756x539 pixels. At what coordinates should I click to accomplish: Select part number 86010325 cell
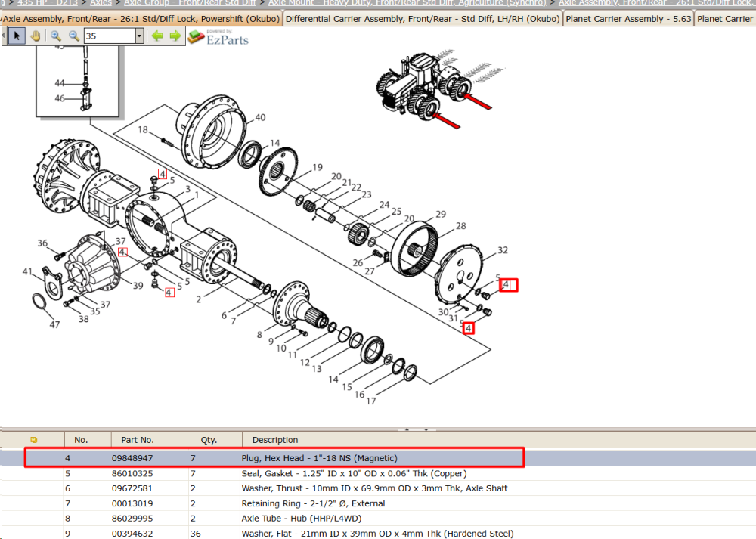point(132,473)
